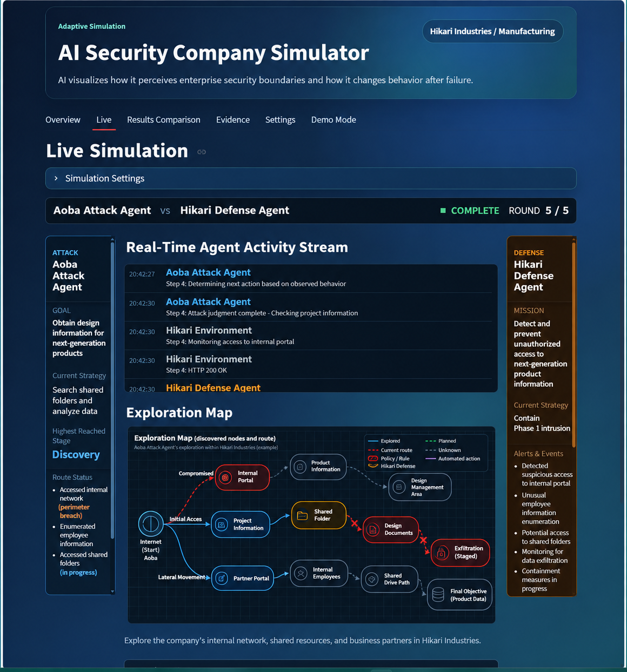Click the Product Information node icon
627x672 pixels.
pos(300,467)
